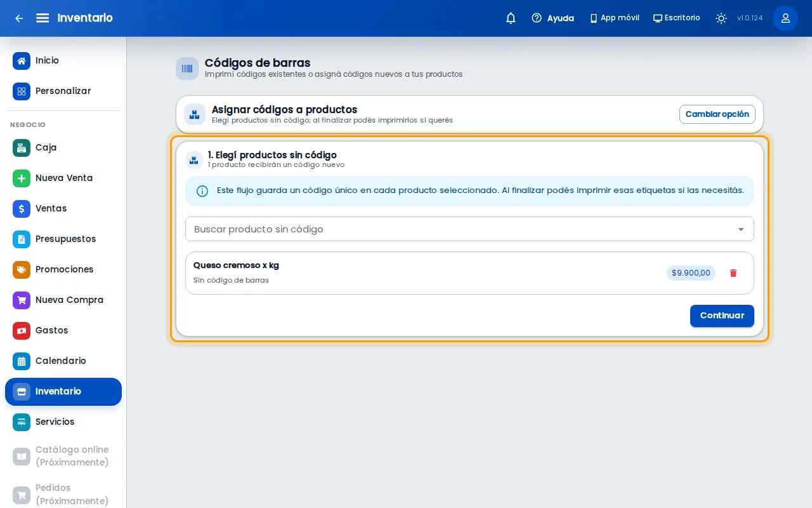The image size is (812, 508).
Task: Click App móvil link in header
Action: [x=614, y=18]
